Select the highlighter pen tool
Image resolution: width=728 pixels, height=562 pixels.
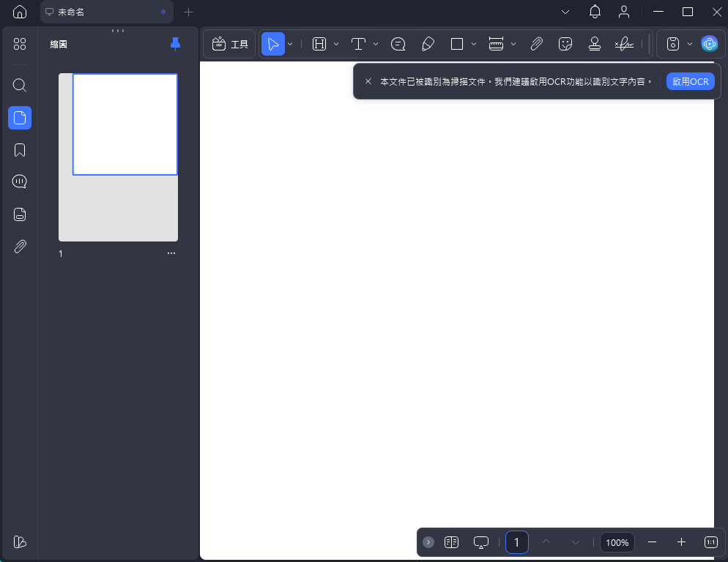428,44
